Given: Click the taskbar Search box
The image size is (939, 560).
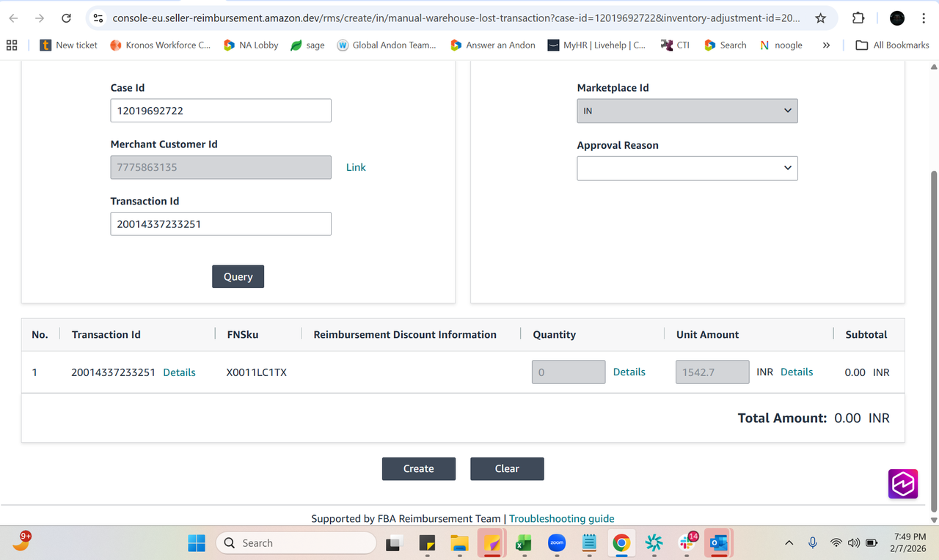Looking at the screenshot, I should [x=296, y=542].
